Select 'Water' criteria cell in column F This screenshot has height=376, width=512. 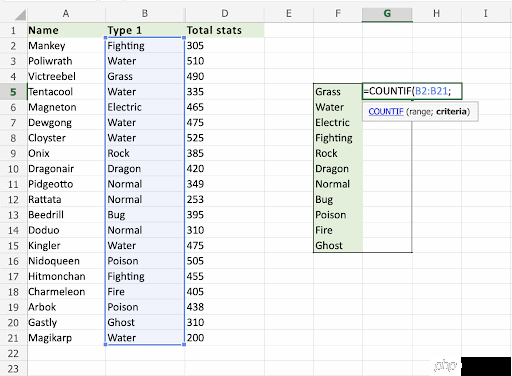tap(338, 107)
